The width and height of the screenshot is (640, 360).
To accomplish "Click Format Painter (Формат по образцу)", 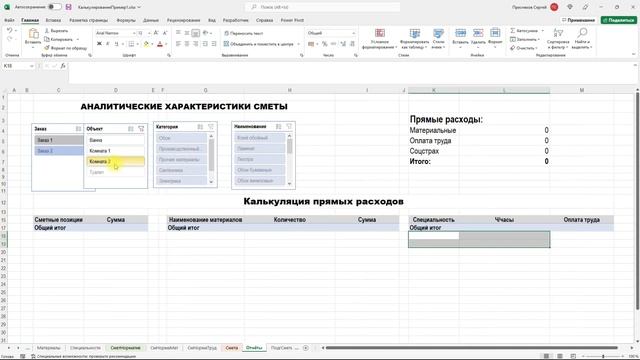I will tap(66, 48).
